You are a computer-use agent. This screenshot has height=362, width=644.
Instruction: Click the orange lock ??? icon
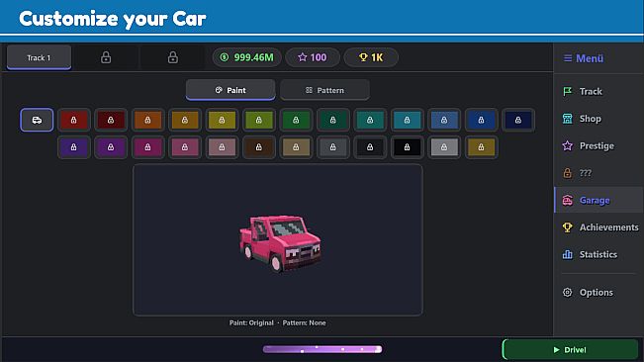coord(567,173)
